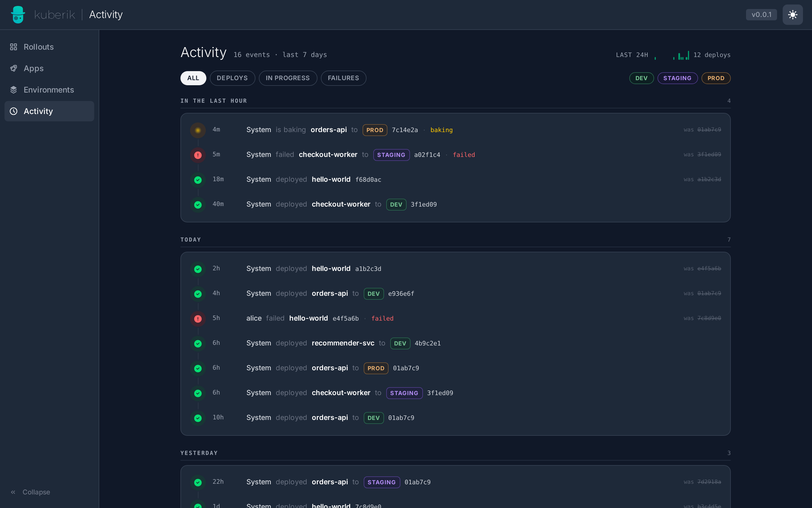The width and height of the screenshot is (812, 508).
Task: Click the Environments layers icon
Action: click(x=14, y=90)
